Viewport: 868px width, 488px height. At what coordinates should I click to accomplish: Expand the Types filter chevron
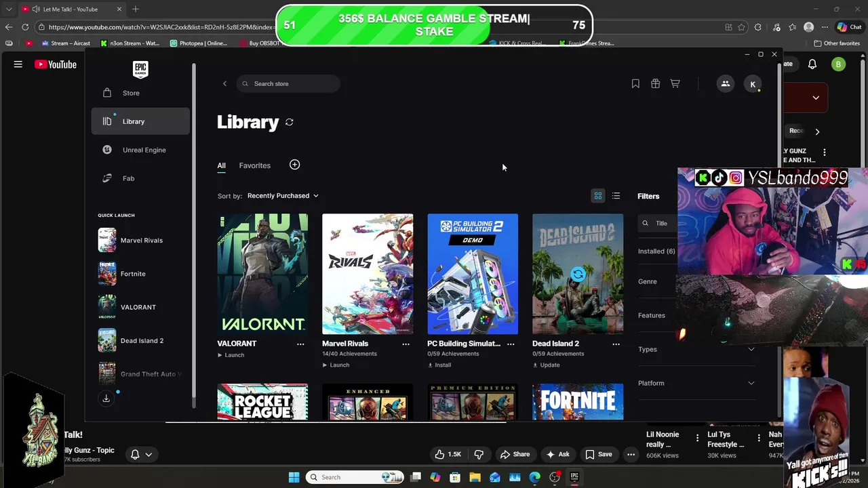[751, 349]
